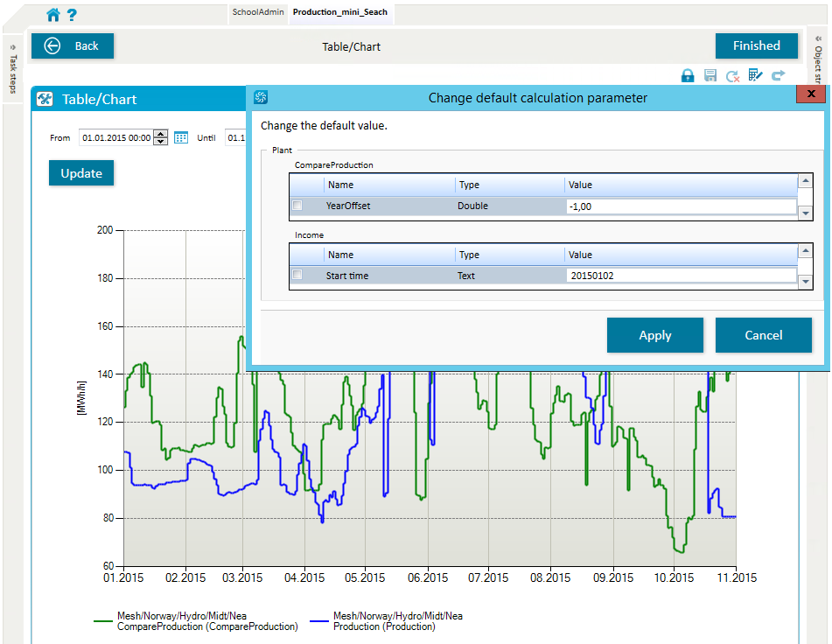Edit the YearOffset value field
This screenshot has height=644, width=832.
[x=680, y=206]
